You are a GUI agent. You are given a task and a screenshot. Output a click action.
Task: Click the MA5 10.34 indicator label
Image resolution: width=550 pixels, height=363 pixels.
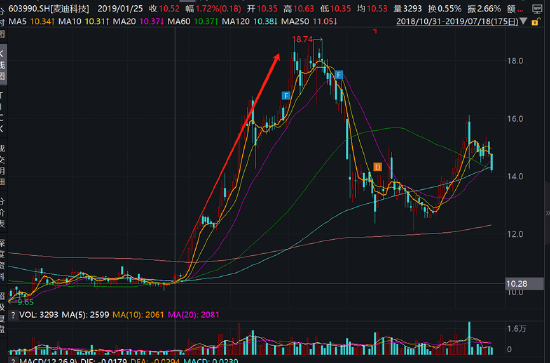tap(31, 22)
